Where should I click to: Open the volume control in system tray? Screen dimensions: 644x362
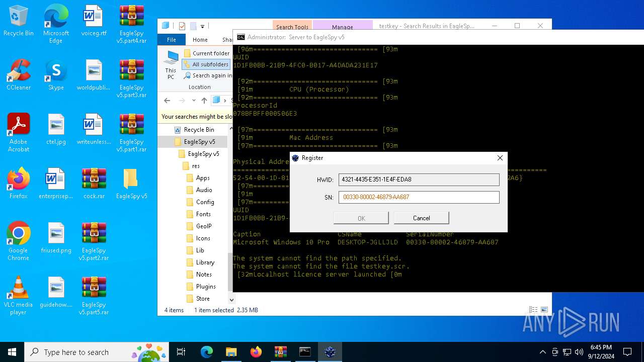[579, 352]
